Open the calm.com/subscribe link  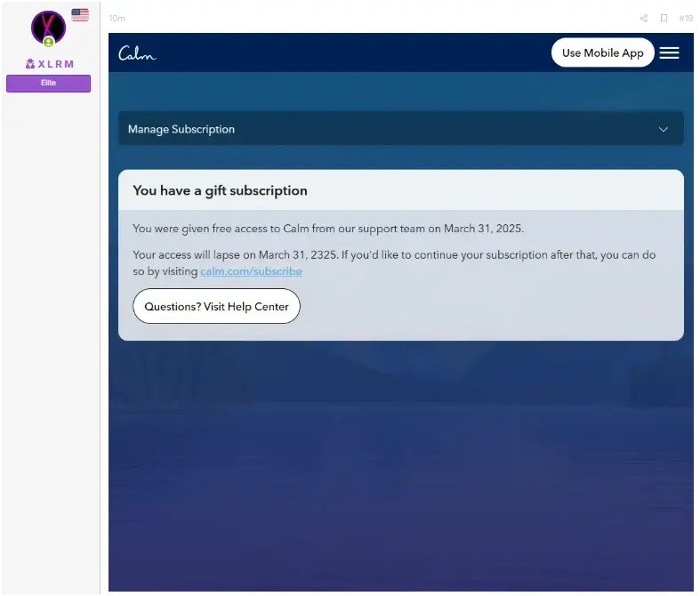(x=251, y=271)
